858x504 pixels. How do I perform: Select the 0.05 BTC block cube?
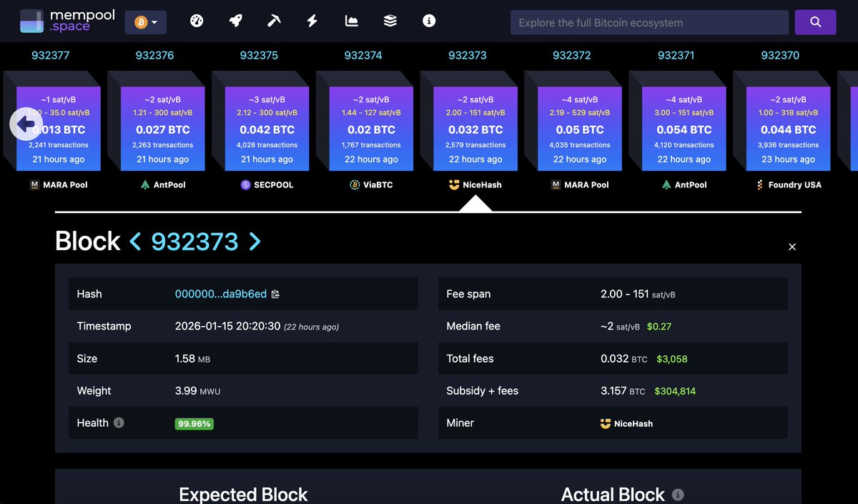tap(580, 129)
